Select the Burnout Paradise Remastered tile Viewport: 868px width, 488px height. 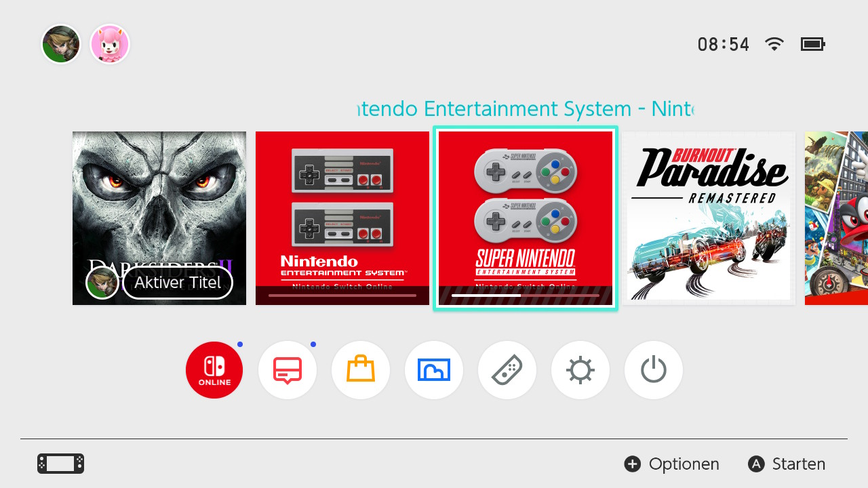[x=709, y=218]
